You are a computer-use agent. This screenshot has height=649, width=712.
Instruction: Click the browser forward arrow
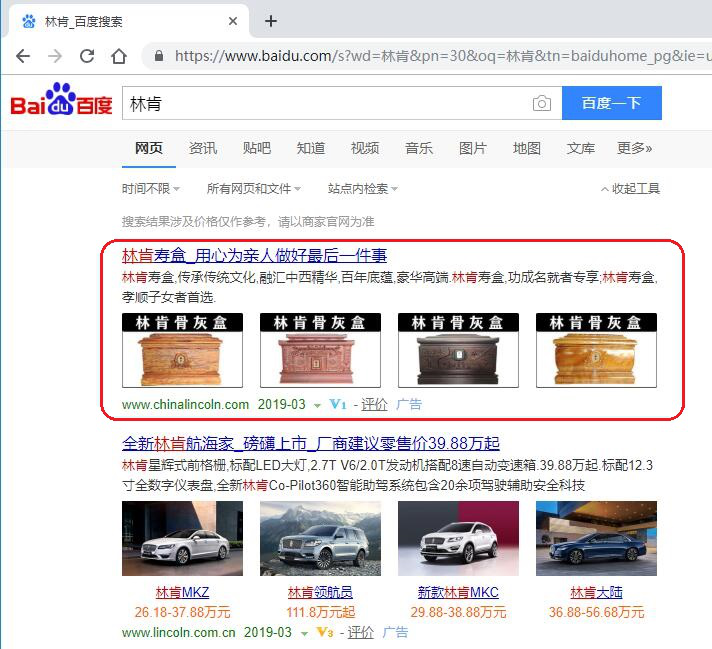click(55, 56)
